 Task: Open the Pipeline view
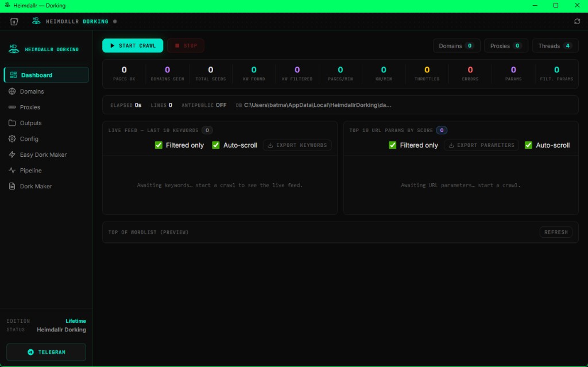pos(46,171)
